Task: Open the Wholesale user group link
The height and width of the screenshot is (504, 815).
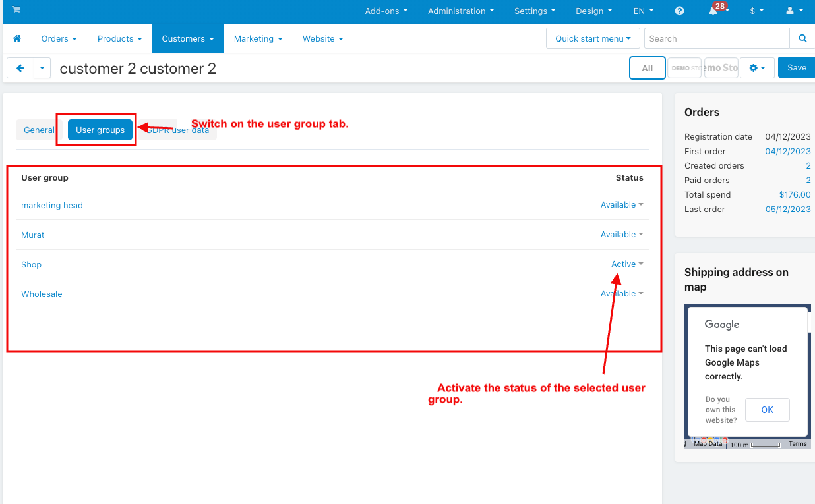Action: [x=42, y=294]
